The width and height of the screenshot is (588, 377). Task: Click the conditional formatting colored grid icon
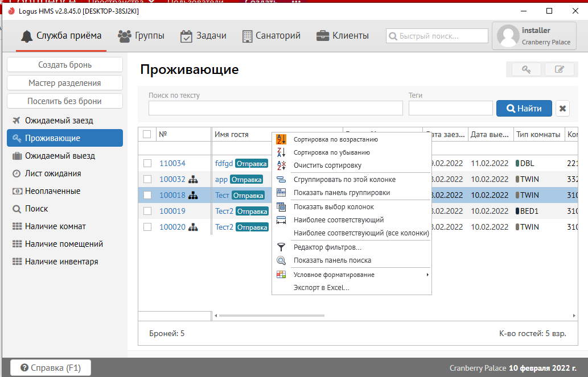coord(281,275)
